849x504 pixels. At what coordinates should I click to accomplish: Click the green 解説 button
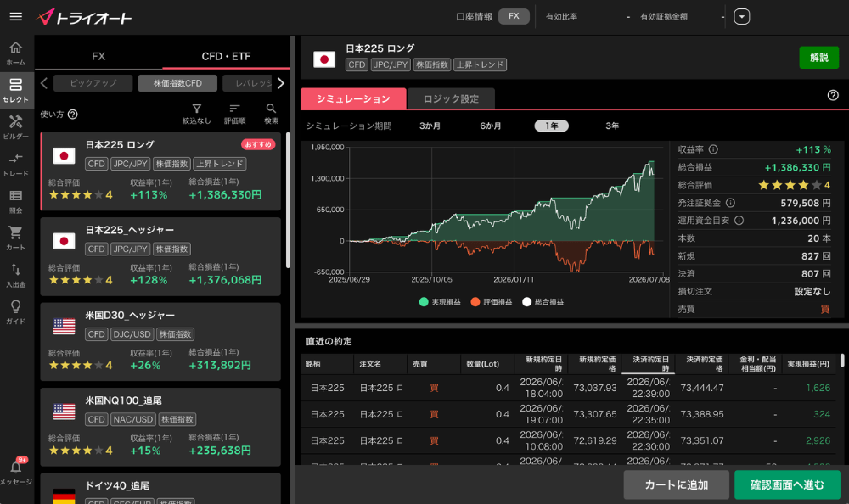[x=818, y=58]
